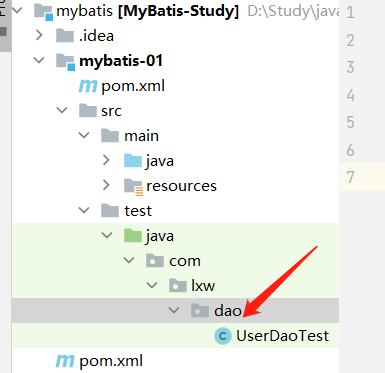This screenshot has height=373, width=385.
Task: Select the java label under main
Action: tap(160, 161)
